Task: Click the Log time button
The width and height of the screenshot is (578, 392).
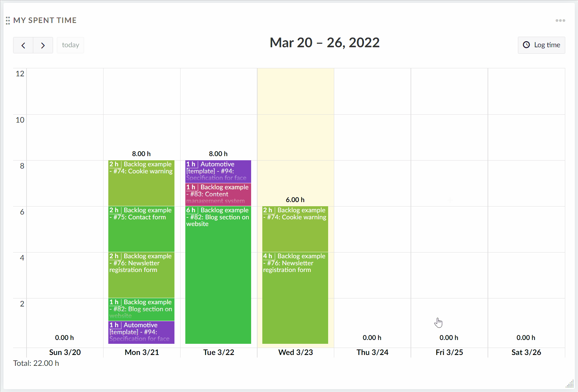Action: [541, 45]
